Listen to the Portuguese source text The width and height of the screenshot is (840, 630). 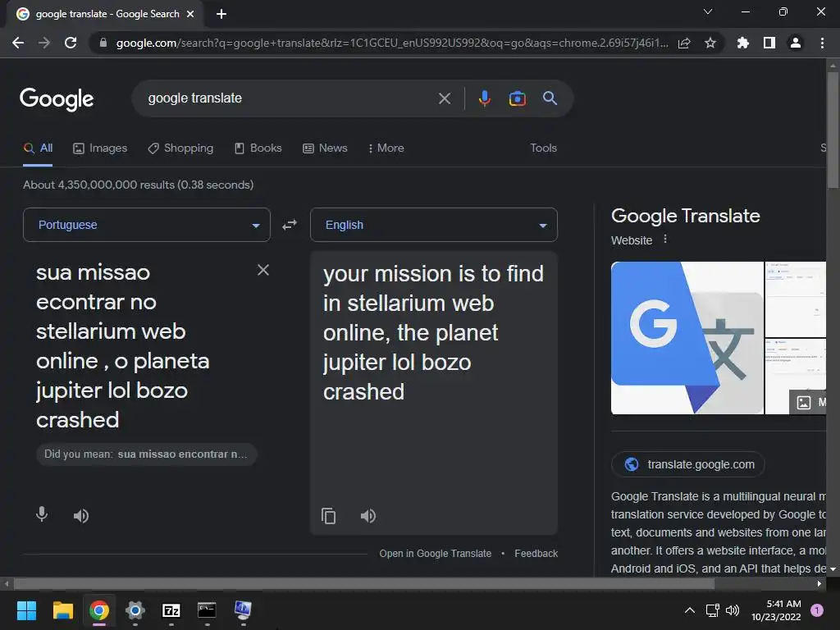pyautogui.click(x=81, y=516)
